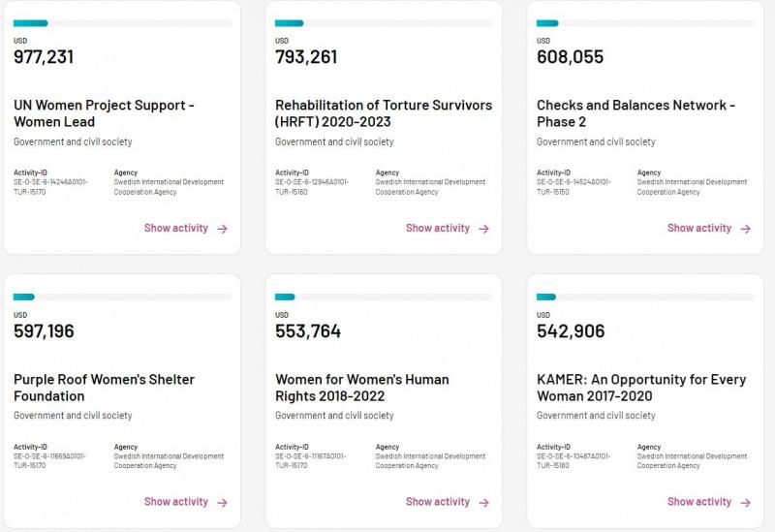The image size is (775, 532).
Task: Show activity for Women for Women's Human Rights
Action: (x=438, y=502)
